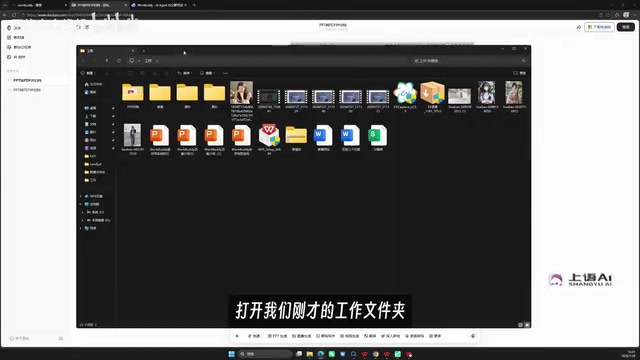Image resolution: width=640 pixels, height=360 pixels.
Task: Add a new tab in File Explorer
Action: [x=144, y=51]
